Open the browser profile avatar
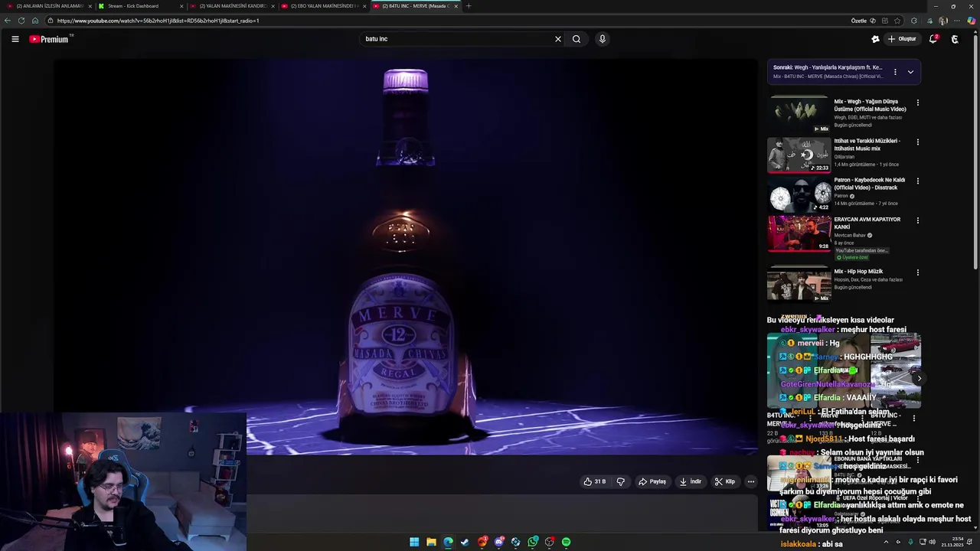The image size is (980, 551). (x=942, y=21)
